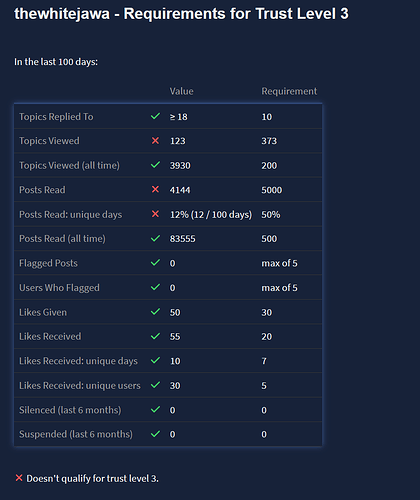Click the thewhitejawa page heading
Viewport: 420px width, 500px height.
click(181, 14)
